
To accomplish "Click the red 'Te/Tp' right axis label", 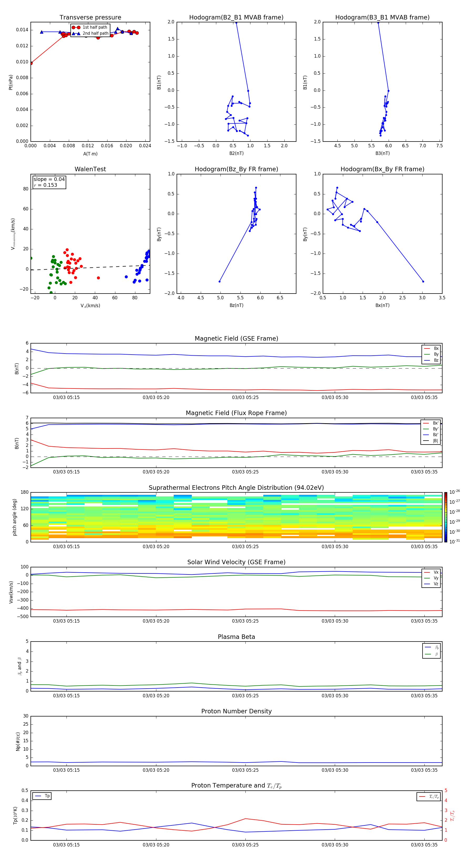I will tap(453, 815).
